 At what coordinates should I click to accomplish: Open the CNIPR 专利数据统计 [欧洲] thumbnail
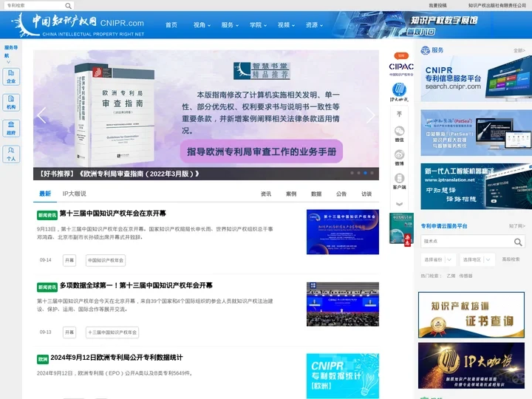[x=343, y=376]
